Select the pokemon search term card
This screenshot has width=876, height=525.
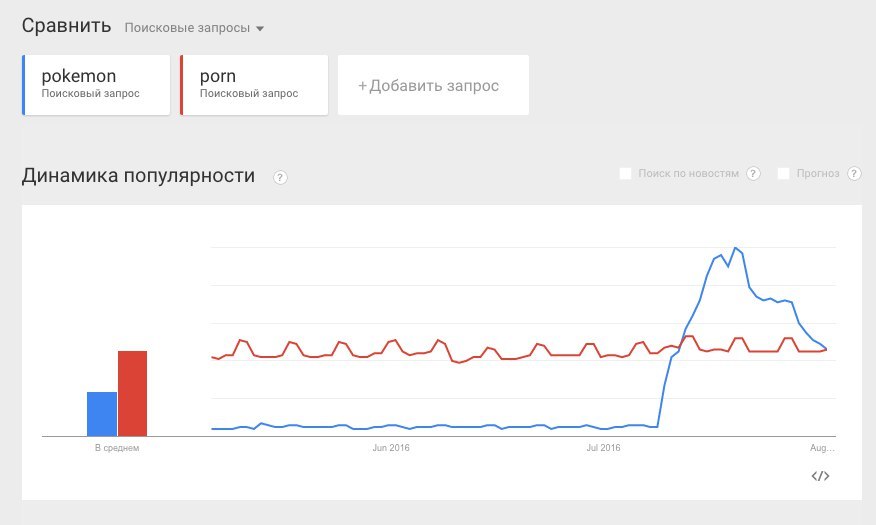[x=96, y=85]
